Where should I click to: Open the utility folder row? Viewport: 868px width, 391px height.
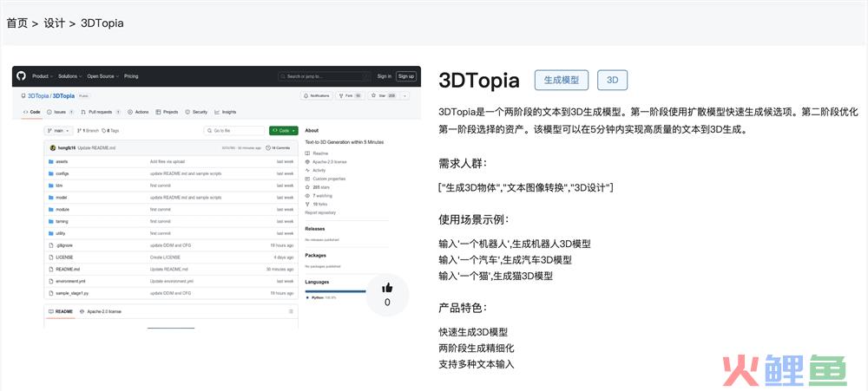click(171, 233)
